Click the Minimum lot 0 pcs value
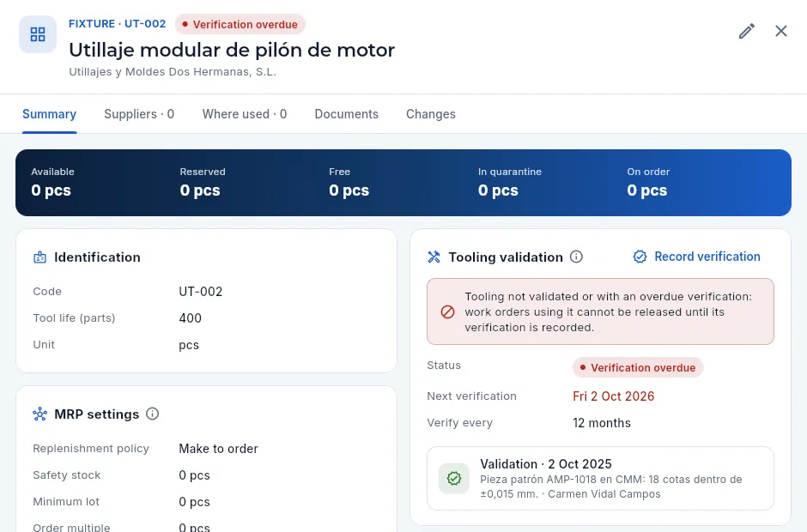This screenshot has height=532, width=807. pos(195,502)
